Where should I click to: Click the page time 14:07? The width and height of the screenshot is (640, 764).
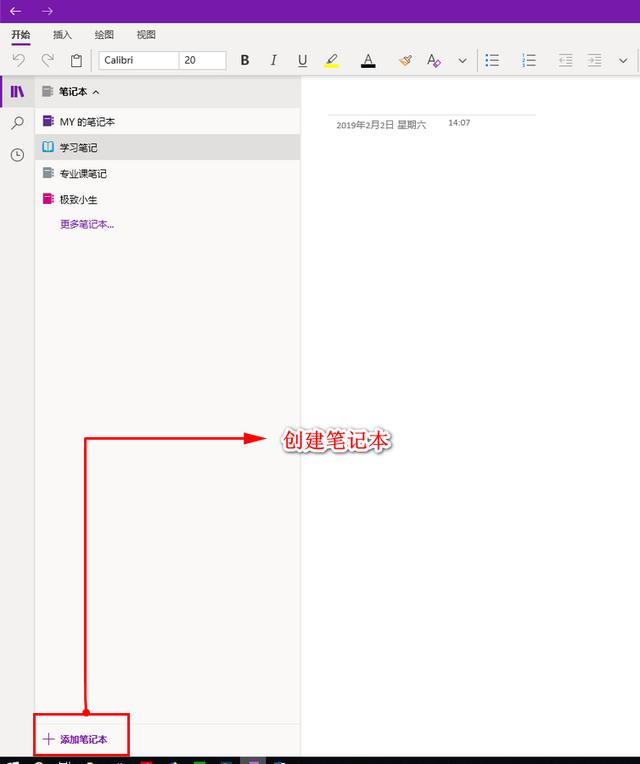[459, 123]
